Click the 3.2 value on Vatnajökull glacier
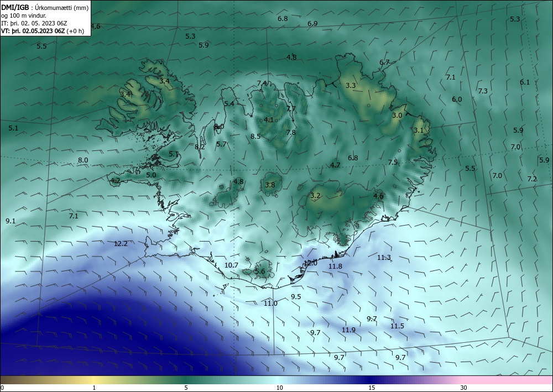 coord(315,196)
